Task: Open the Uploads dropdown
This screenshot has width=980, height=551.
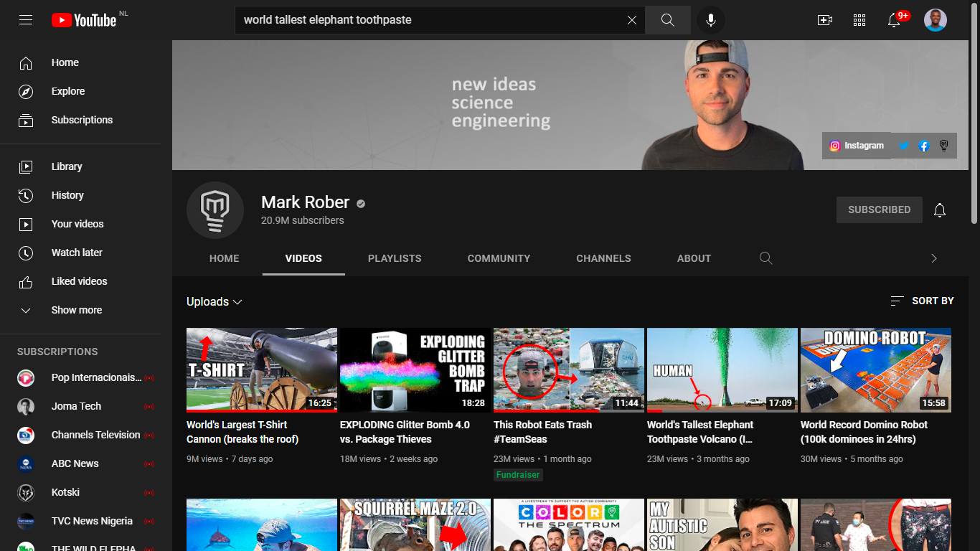Action: click(215, 302)
